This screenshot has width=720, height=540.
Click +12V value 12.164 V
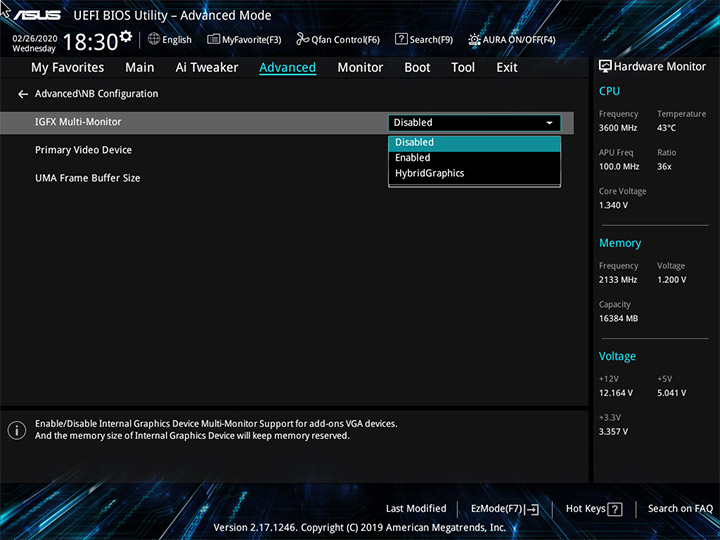[615, 393]
